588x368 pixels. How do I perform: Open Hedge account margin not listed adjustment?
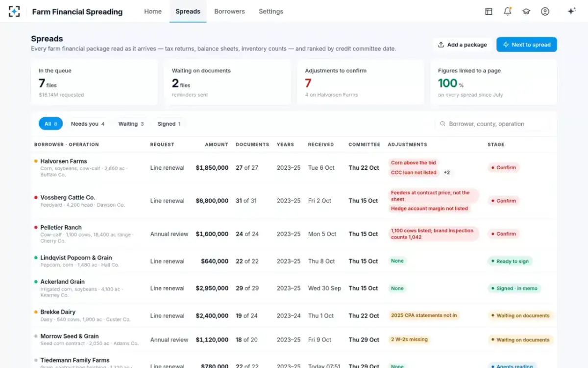pos(429,209)
